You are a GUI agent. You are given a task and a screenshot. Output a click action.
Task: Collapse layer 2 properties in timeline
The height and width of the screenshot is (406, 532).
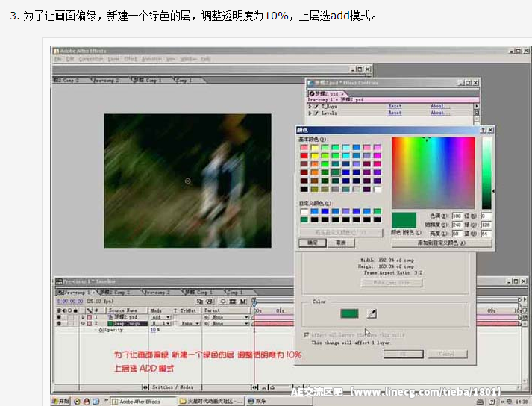click(x=83, y=324)
